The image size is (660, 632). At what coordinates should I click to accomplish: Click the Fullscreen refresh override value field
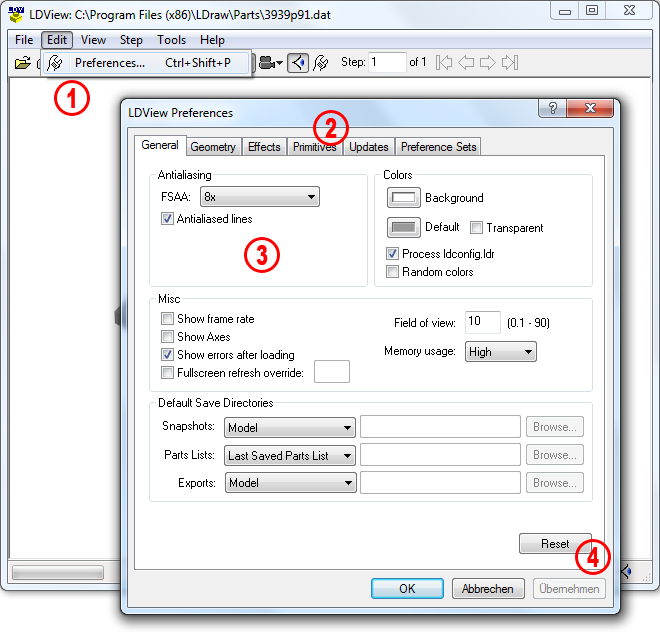click(x=332, y=371)
